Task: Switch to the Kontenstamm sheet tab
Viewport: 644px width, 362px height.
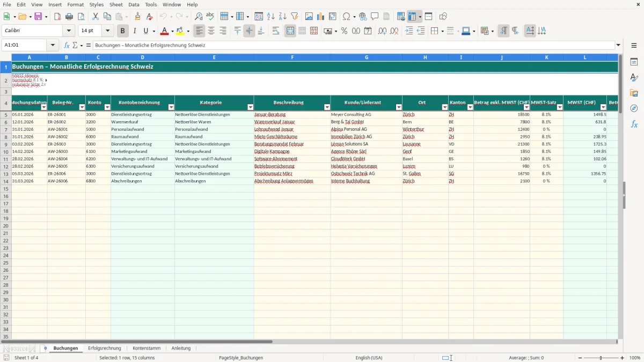Action: pyautogui.click(x=147, y=349)
